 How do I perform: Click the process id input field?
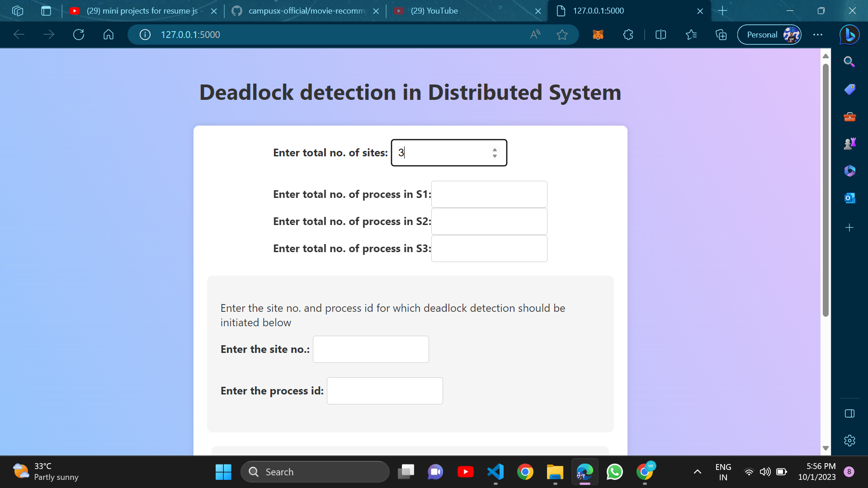pos(385,391)
